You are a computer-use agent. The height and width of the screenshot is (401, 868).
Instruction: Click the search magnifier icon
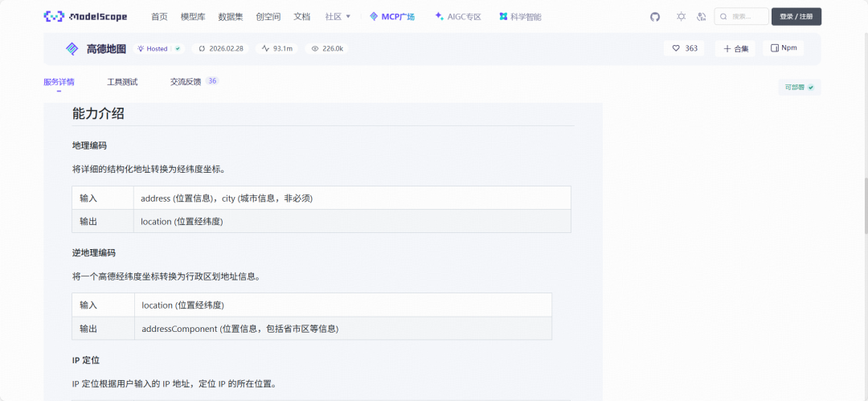tap(723, 17)
